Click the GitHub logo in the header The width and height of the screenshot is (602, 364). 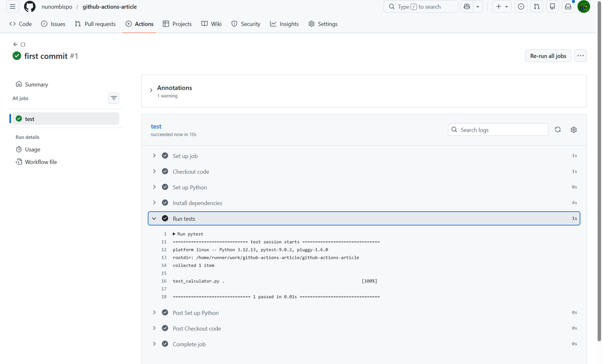tap(29, 6)
